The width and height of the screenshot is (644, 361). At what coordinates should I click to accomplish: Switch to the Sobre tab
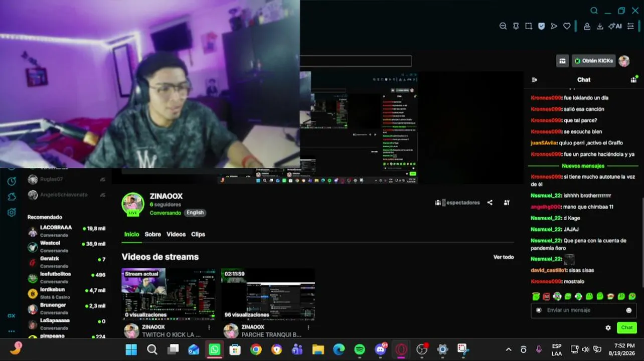point(153,234)
